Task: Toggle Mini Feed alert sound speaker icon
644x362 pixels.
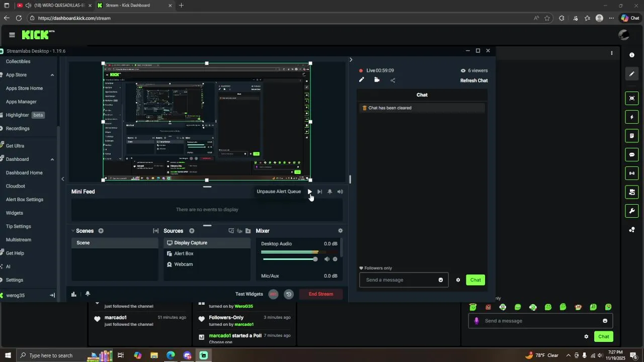Action: point(340,192)
